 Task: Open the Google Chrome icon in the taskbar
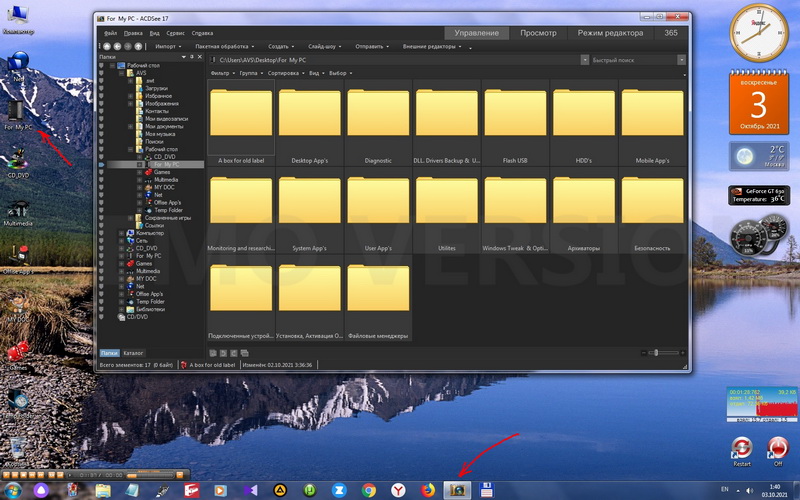(x=369, y=489)
